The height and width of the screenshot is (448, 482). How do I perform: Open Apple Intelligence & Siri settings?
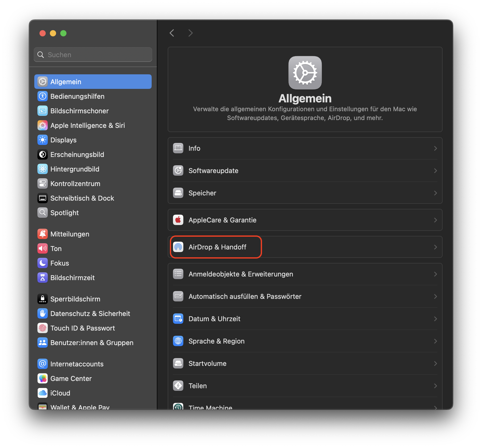pyautogui.click(x=43, y=125)
